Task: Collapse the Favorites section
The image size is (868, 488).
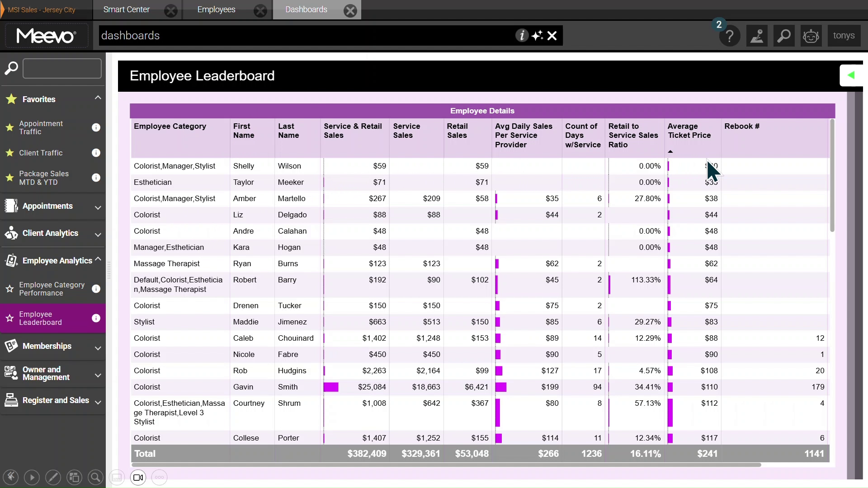Action: click(97, 98)
